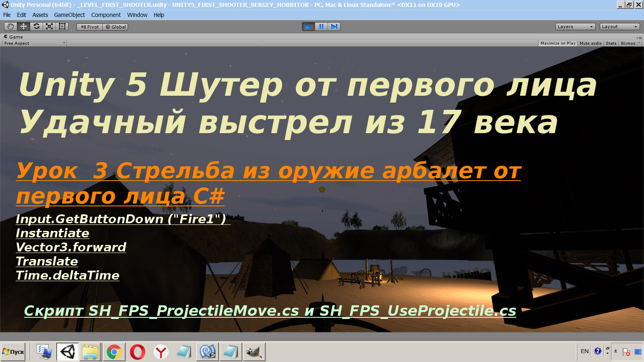Viewport: 644px width, 362px height.
Task: Open GIMP from the taskbar
Action: click(254, 352)
